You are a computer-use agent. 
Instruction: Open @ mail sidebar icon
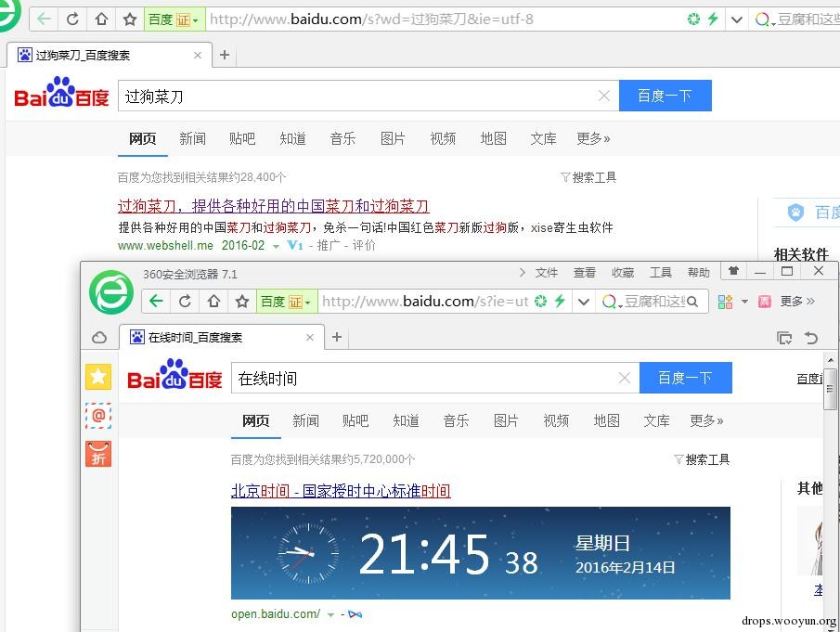tap(98, 416)
